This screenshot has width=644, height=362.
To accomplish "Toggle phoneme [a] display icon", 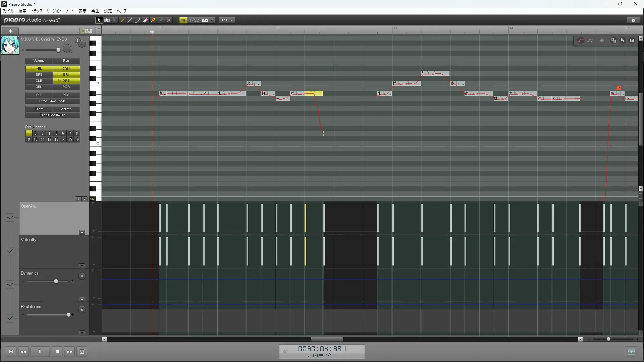I will 632,41.
